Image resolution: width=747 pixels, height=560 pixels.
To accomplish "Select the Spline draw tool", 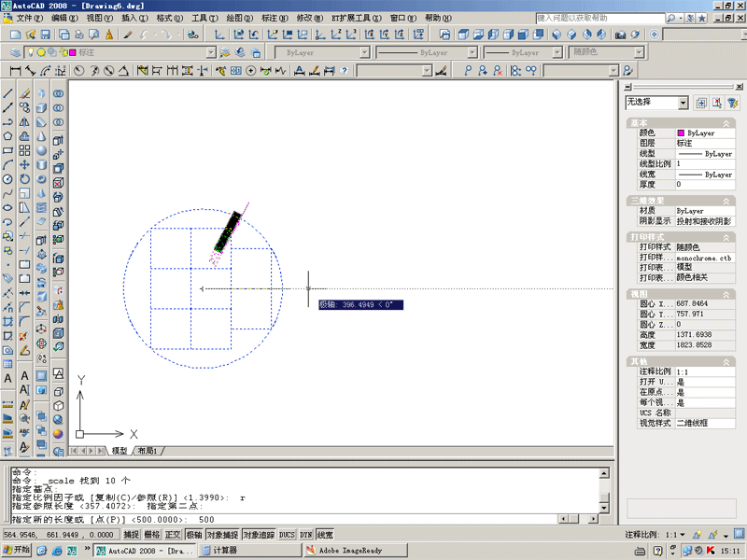I will (x=7, y=193).
